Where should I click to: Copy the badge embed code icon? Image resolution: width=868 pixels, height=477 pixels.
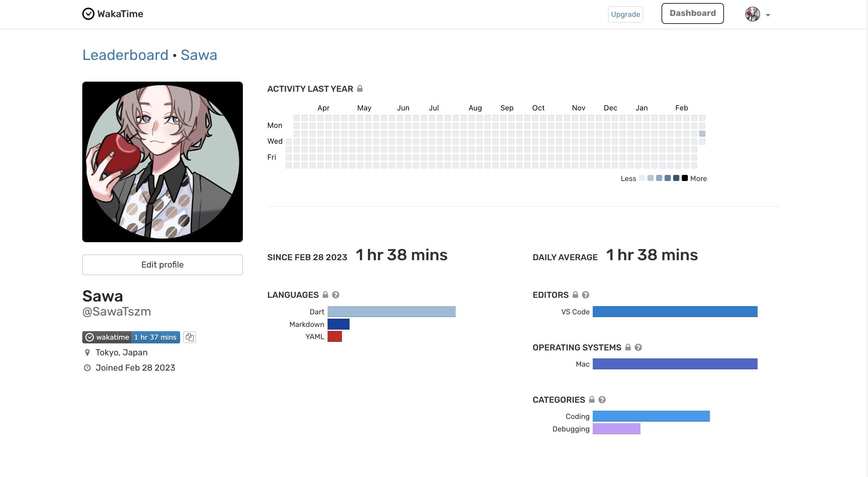190,337
